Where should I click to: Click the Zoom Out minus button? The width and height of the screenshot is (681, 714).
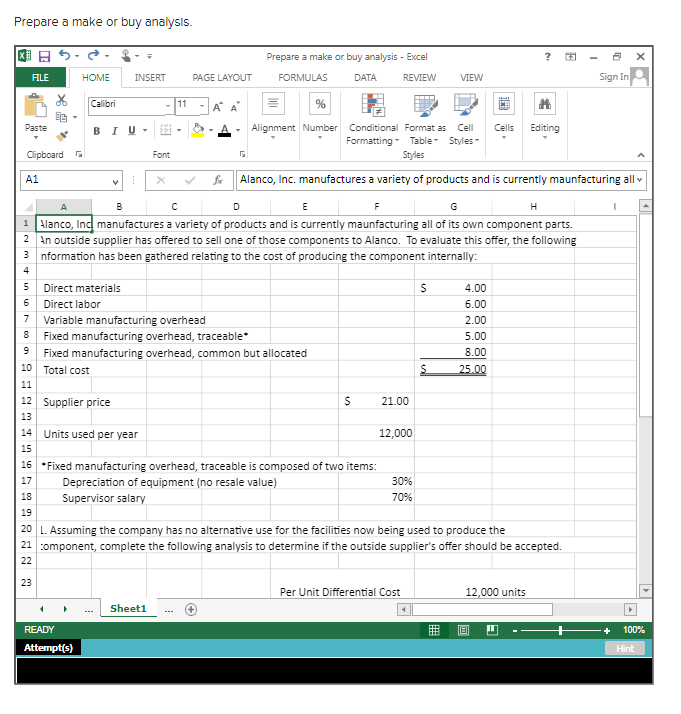tap(515, 631)
